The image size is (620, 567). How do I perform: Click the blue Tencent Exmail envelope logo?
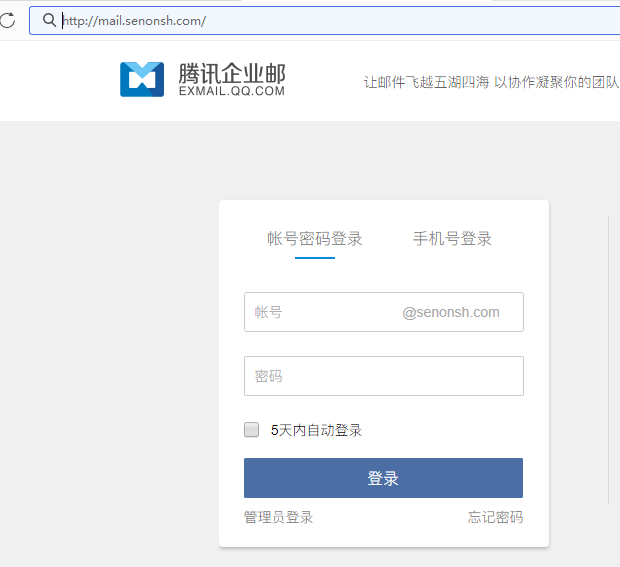point(142,79)
